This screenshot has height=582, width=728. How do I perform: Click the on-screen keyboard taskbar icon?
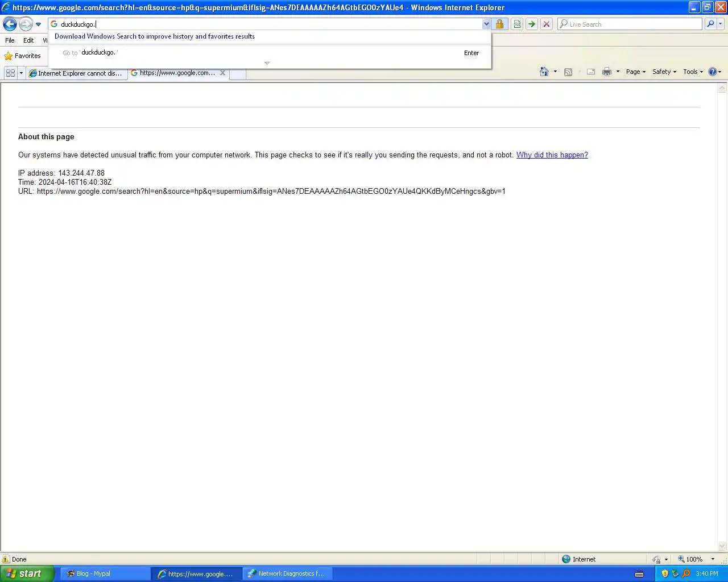click(639, 574)
